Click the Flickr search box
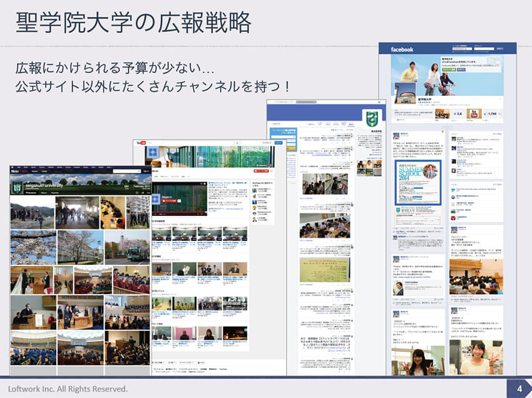This screenshot has width=532, height=398. pos(126,171)
